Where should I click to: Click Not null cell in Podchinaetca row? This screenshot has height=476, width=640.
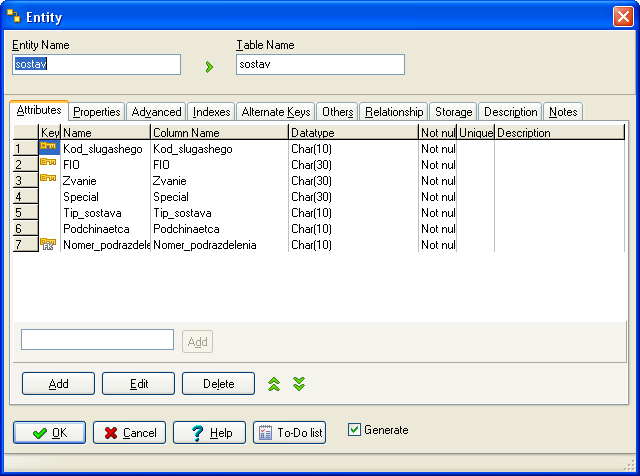pyautogui.click(x=438, y=229)
